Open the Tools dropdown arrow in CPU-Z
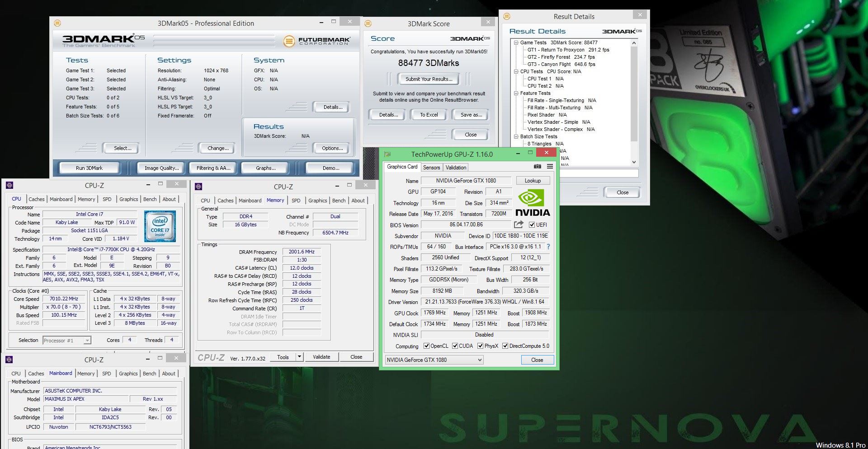This screenshot has height=449, width=868. [x=299, y=357]
